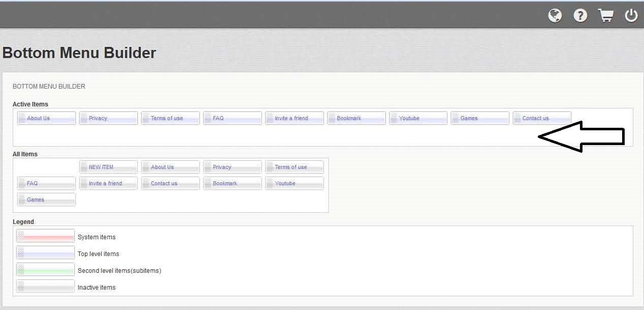Click the red System items legend swatch
The image size is (644, 310).
[45, 236]
